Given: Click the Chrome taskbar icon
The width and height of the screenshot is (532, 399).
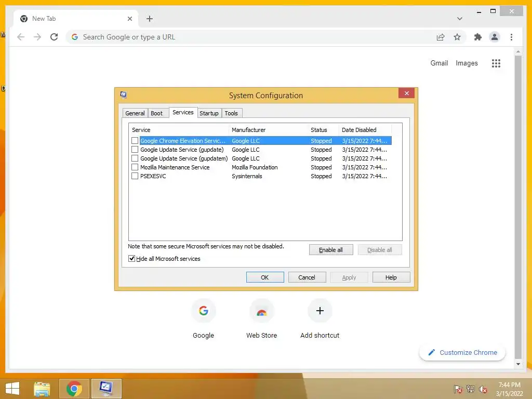Looking at the screenshot, I should pos(74,389).
